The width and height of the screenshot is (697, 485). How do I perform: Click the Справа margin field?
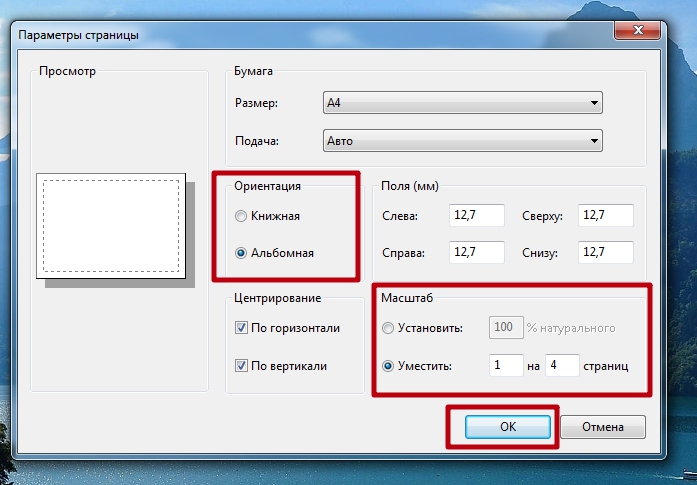pos(476,252)
